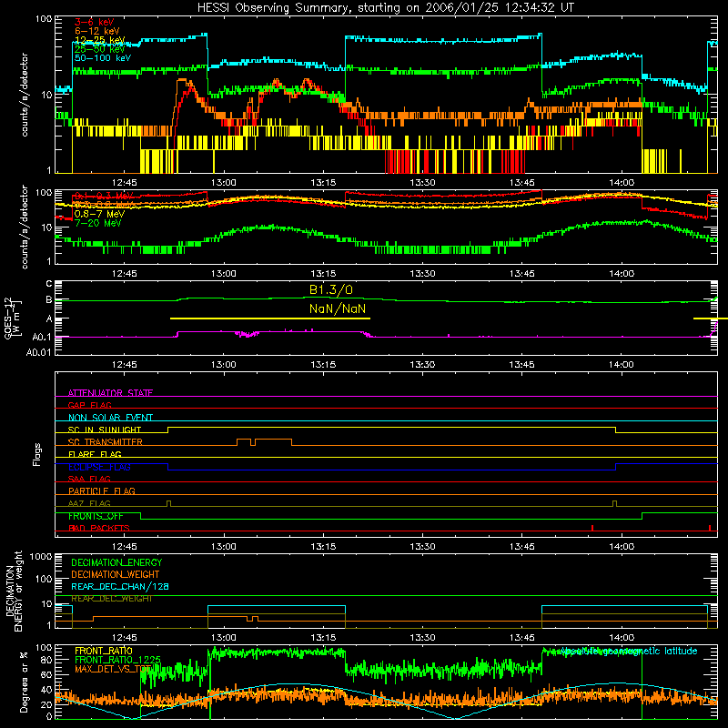Screen dimensions: 728x728
Task: Select the SAA_FLAG label
Action: coord(89,479)
